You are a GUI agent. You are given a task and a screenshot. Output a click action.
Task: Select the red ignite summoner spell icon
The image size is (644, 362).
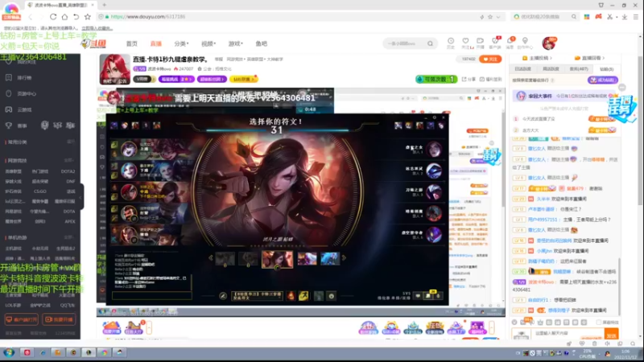pyautogui.click(x=291, y=296)
